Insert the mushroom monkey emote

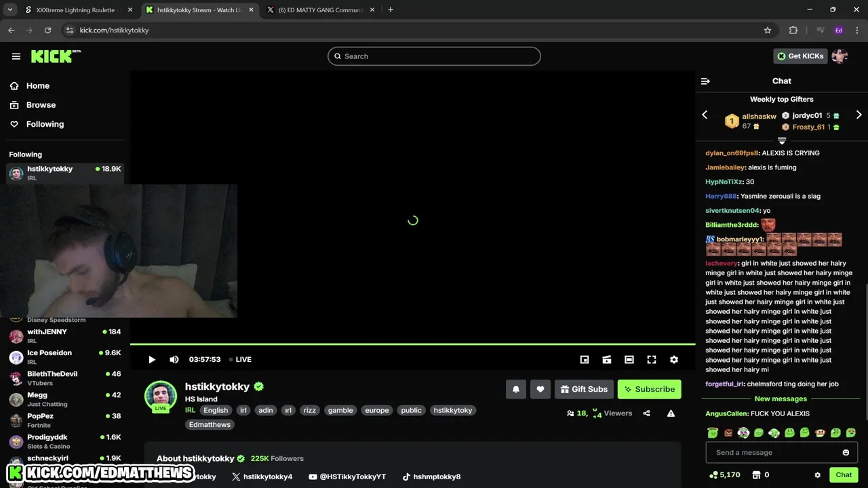click(820, 432)
